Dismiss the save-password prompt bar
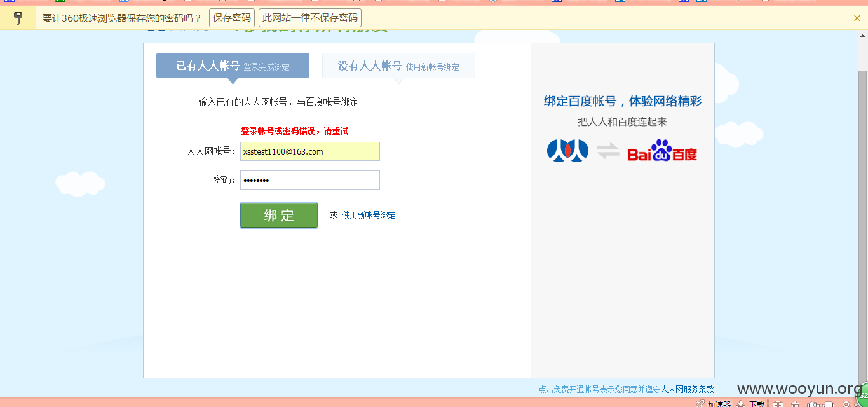 tap(857, 18)
